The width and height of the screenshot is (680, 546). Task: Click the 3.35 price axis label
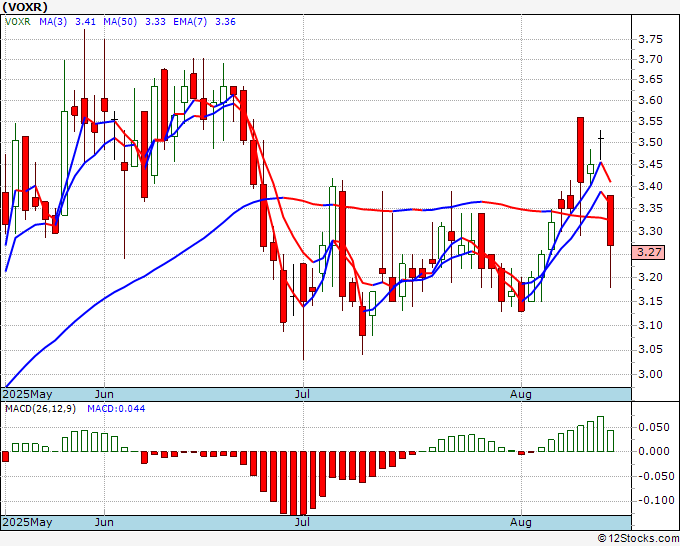click(x=651, y=209)
